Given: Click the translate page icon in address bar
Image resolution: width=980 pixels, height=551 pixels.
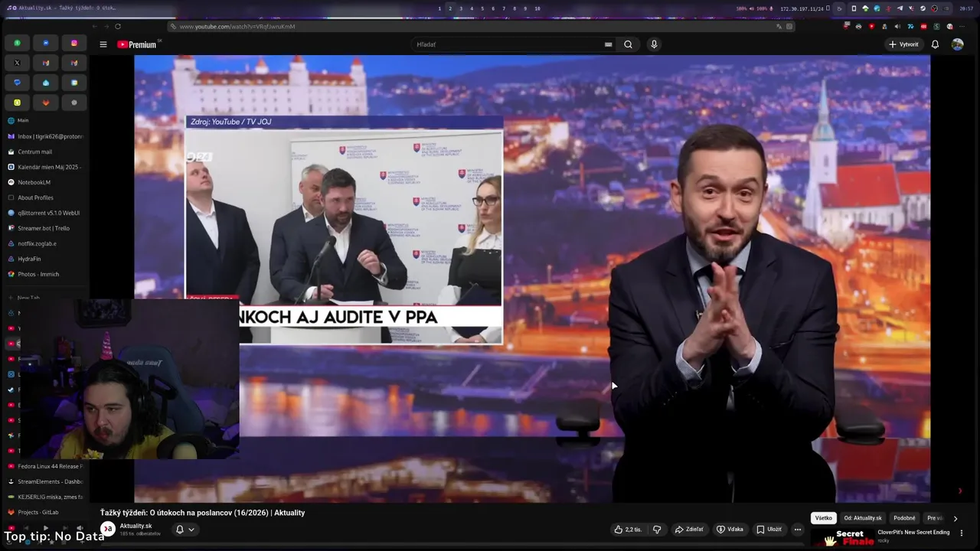Looking at the screenshot, I should pyautogui.click(x=779, y=26).
